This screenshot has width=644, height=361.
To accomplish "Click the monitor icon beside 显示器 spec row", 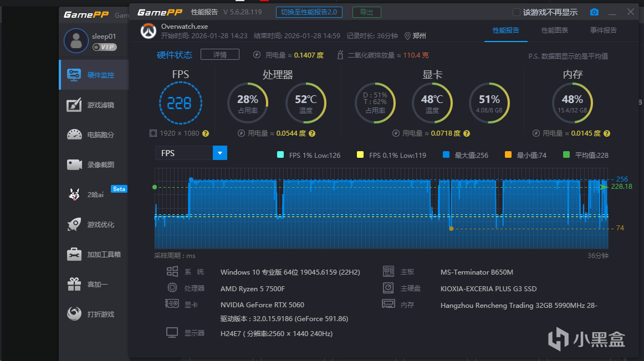I will [172, 333].
